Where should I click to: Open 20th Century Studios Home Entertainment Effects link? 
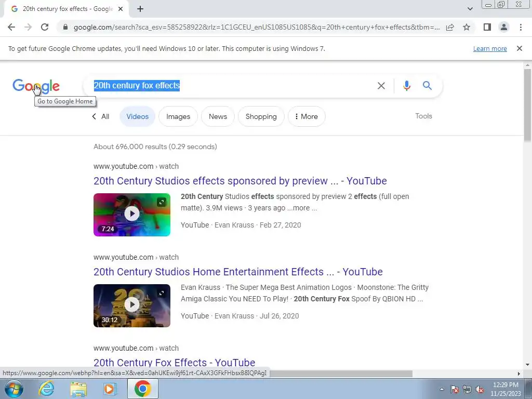(x=238, y=272)
